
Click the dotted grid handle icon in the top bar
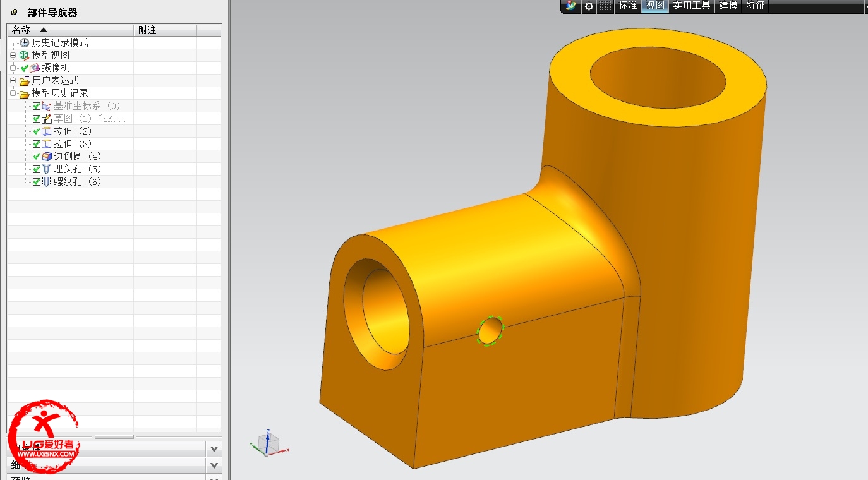[605, 6]
